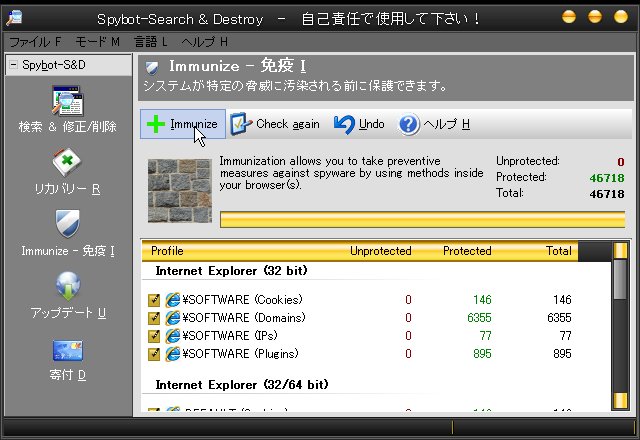Open the Recovery first-aid kit icon
This screenshot has width=640, height=440.
pyautogui.click(x=67, y=162)
